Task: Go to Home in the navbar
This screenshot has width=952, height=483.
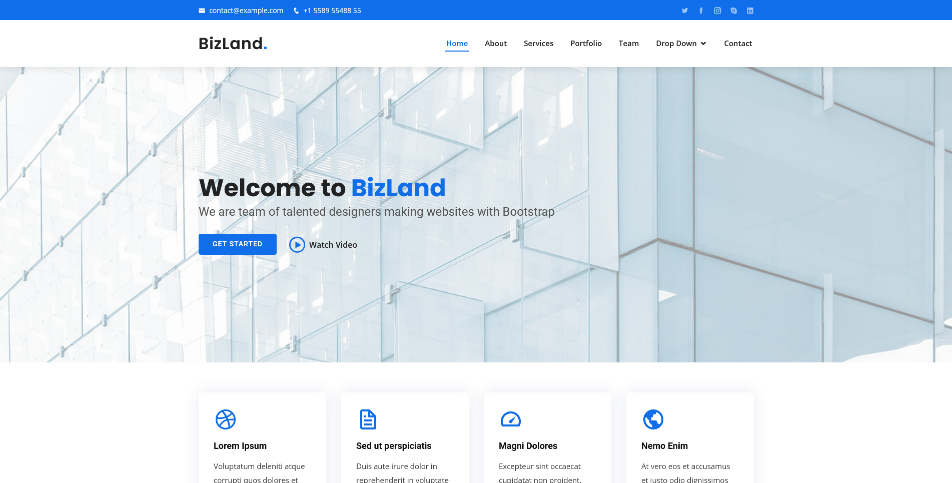Action: 457,44
